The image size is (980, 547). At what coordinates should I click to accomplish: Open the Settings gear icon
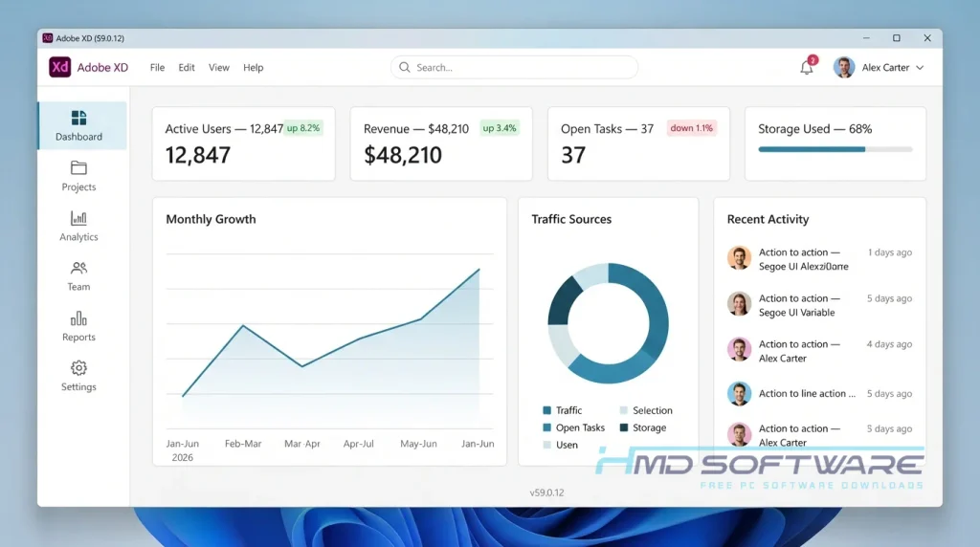(x=78, y=368)
